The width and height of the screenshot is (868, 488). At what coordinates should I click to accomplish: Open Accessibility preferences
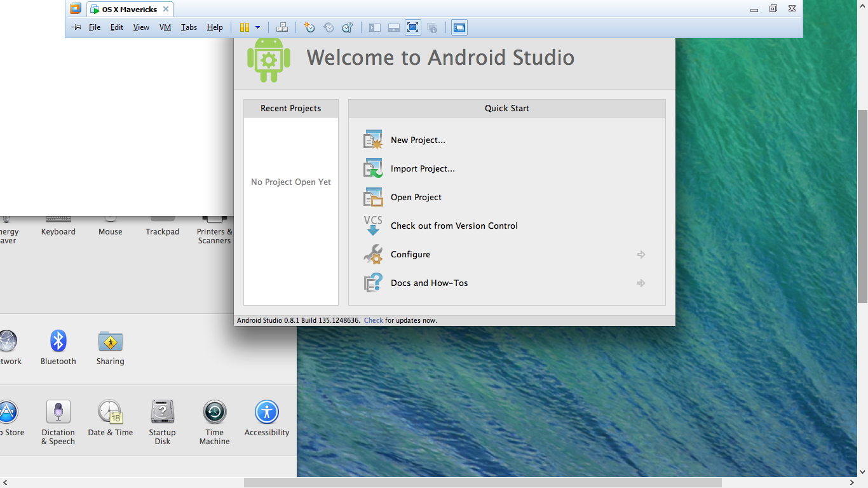click(x=267, y=419)
